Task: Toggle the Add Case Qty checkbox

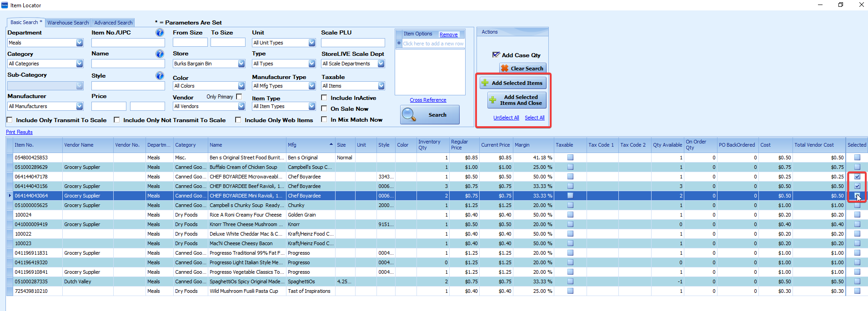Action: point(496,55)
